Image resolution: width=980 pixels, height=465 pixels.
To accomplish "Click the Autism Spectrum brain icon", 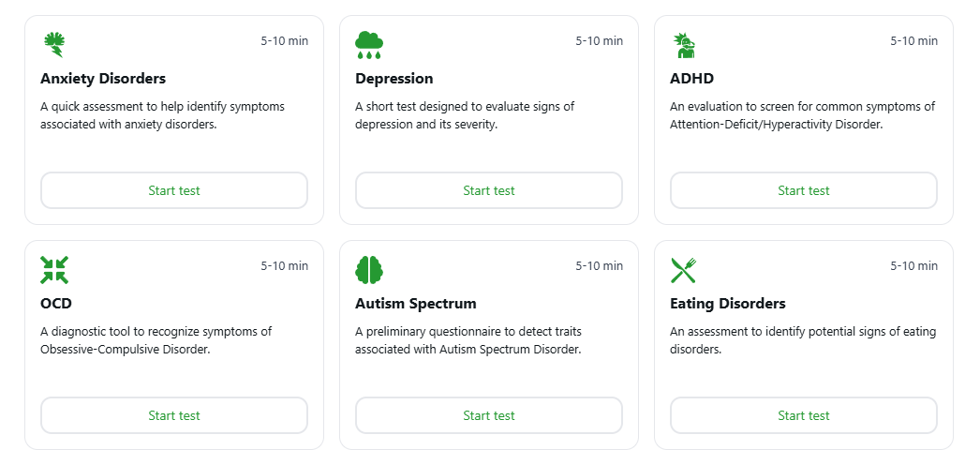I will point(369,270).
